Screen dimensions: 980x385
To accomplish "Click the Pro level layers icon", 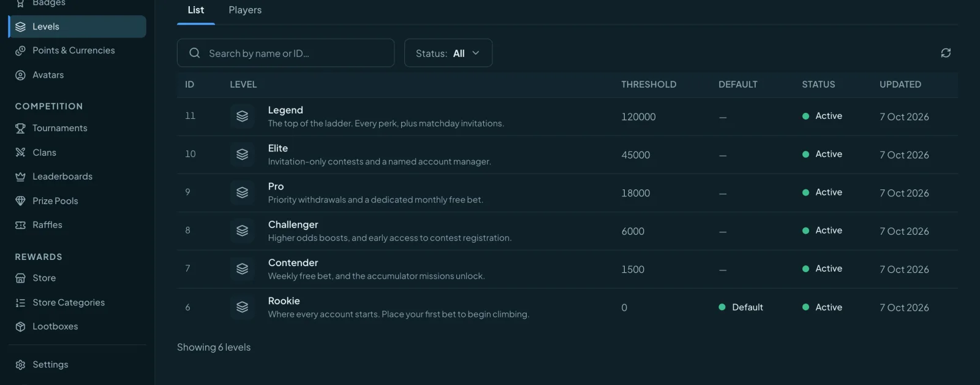I will click(243, 192).
